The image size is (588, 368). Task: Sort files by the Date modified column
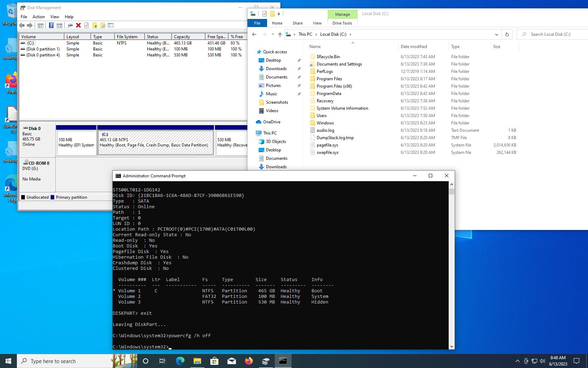(414, 46)
